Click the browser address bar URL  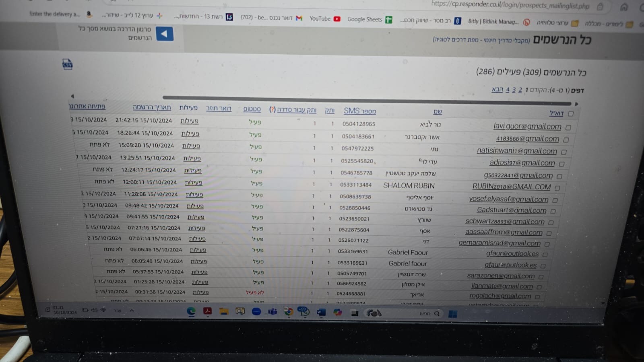pyautogui.click(x=510, y=6)
